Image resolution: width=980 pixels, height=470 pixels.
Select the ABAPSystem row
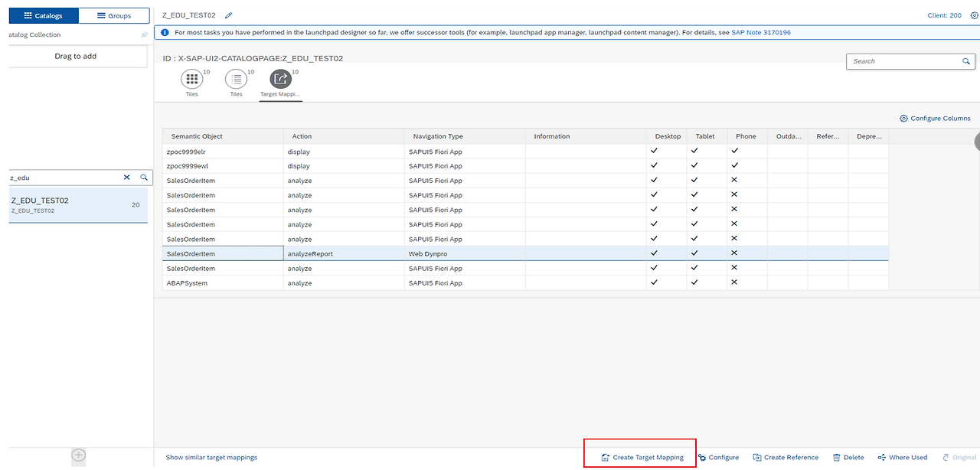point(525,283)
